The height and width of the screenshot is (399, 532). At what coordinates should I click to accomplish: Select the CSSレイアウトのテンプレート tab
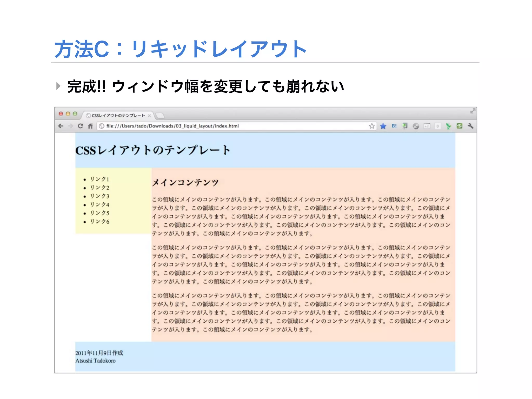point(118,115)
